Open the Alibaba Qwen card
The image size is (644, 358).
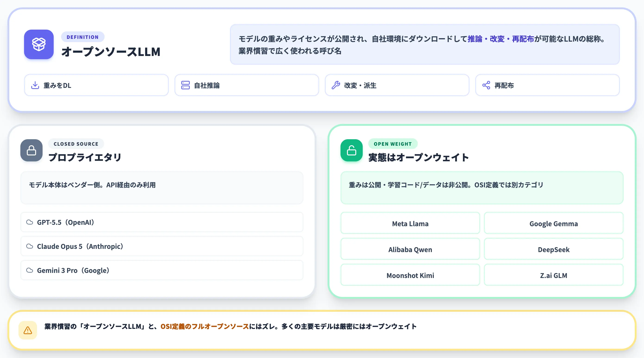click(410, 249)
